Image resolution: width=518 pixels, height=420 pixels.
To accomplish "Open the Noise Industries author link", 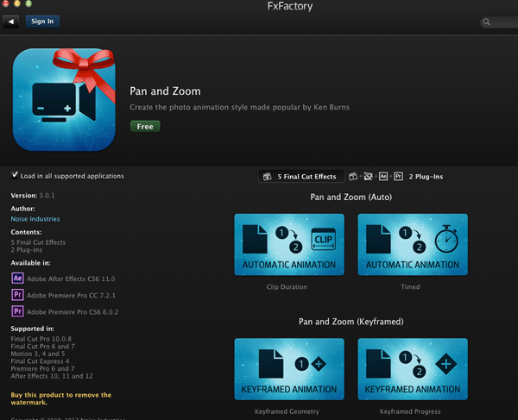I will (35, 219).
